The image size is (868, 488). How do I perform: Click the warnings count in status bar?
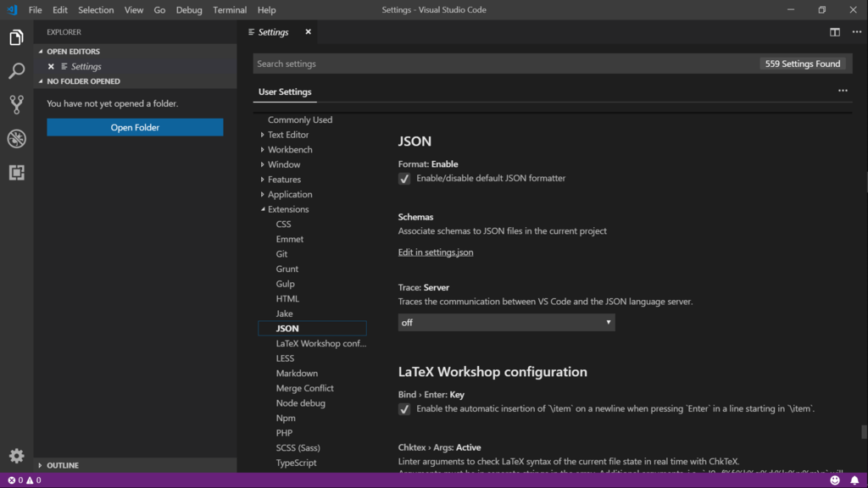(34, 480)
